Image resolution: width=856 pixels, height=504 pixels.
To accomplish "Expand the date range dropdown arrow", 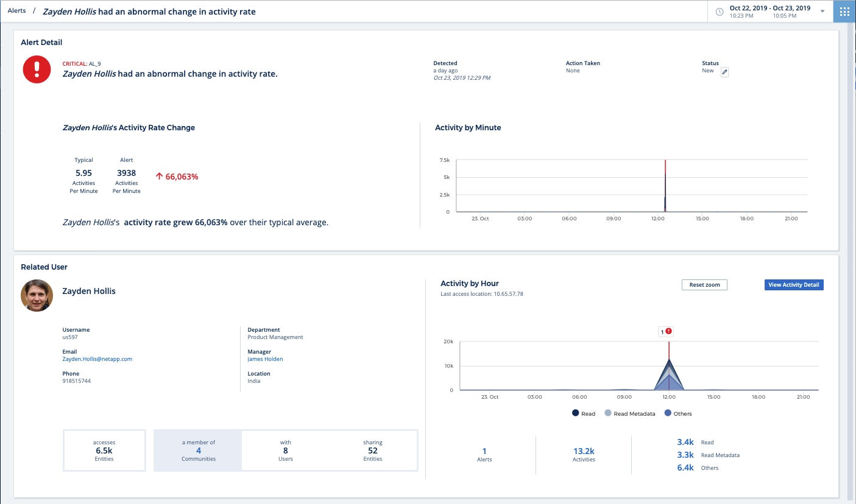I will pyautogui.click(x=822, y=12).
